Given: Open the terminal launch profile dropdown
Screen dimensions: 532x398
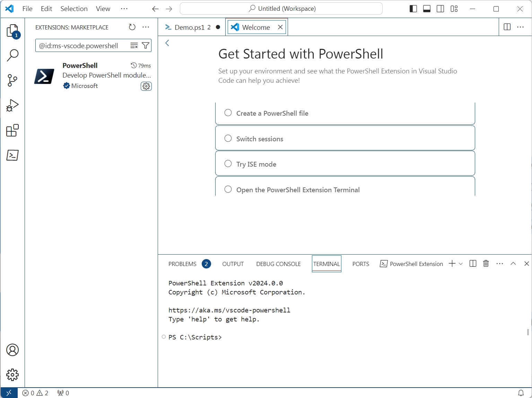Looking at the screenshot, I should (461, 264).
